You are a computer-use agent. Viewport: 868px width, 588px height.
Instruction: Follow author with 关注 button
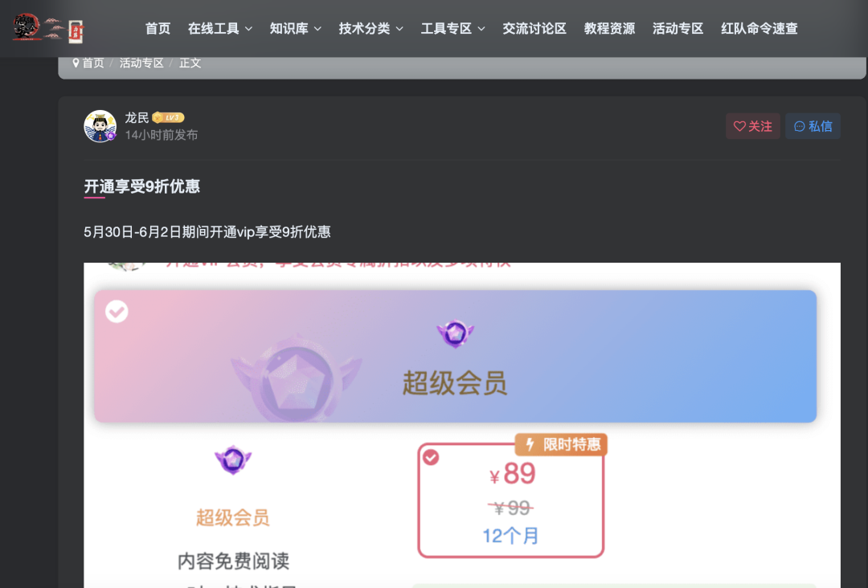(753, 126)
